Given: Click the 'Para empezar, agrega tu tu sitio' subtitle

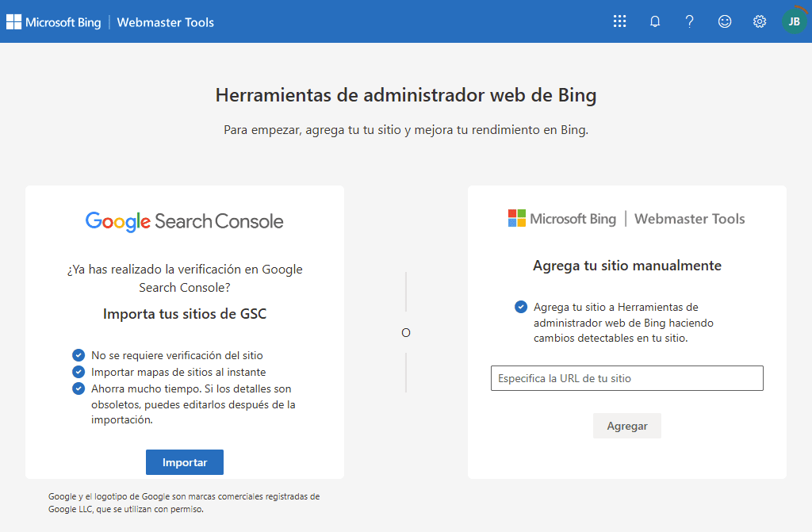Looking at the screenshot, I should (406, 129).
